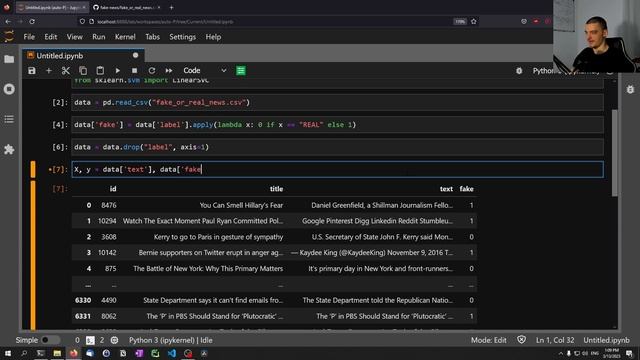Open Visual Studio Code from the taskbar
Viewport: 640px width, 360px height.
[171, 353]
